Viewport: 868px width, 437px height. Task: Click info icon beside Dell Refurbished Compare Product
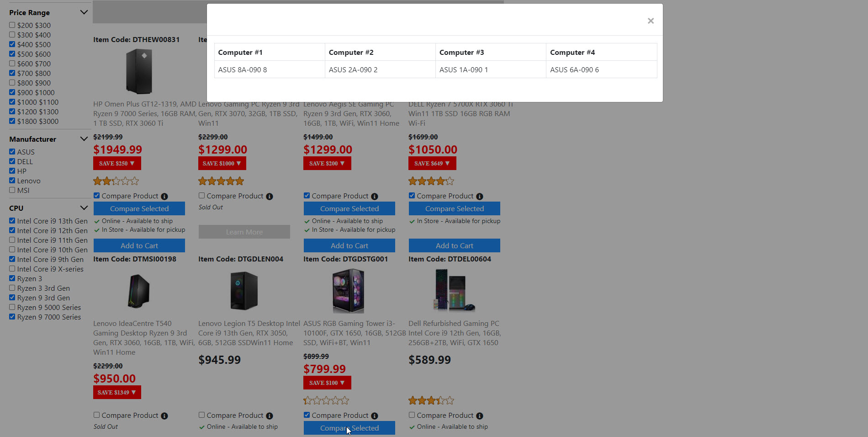(480, 416)
